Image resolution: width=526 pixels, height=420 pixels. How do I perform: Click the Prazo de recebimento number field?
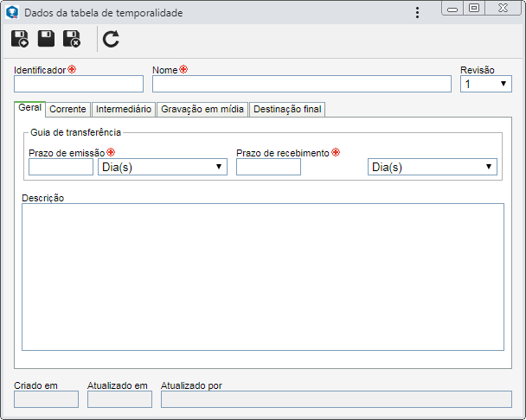(268, 167)
